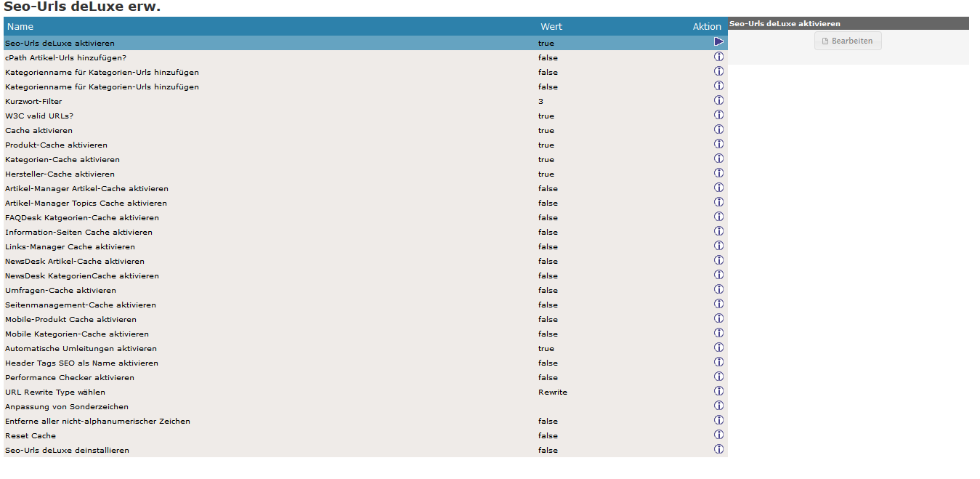Viewport: 980px width, 479px height.
Task: Click the 'true' value of Automatische Umleitungen aktivieren
Action: [546, 349]
